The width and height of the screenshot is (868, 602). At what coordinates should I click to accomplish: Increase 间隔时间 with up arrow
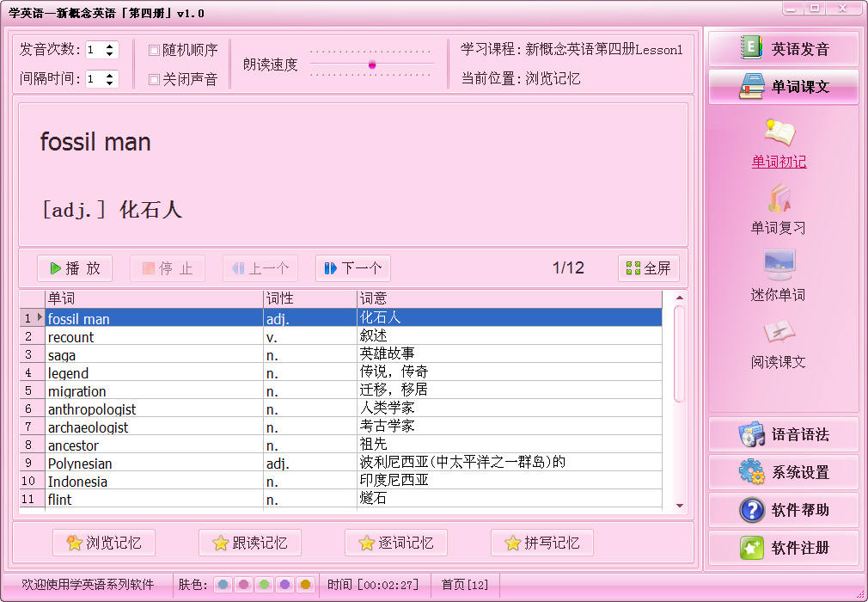(x=110, y=76)
